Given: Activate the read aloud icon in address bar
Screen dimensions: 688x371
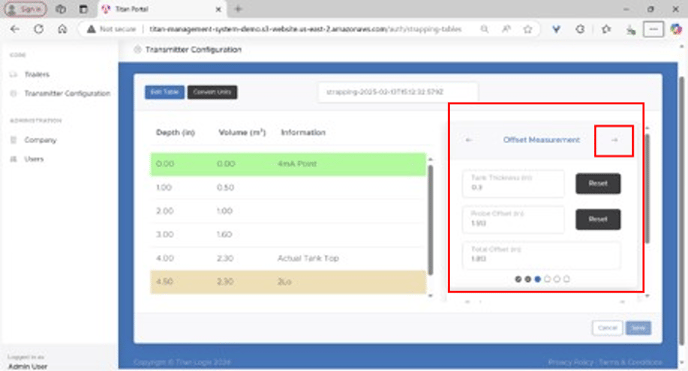Looking at the screenshot, I should click(506, 29).
